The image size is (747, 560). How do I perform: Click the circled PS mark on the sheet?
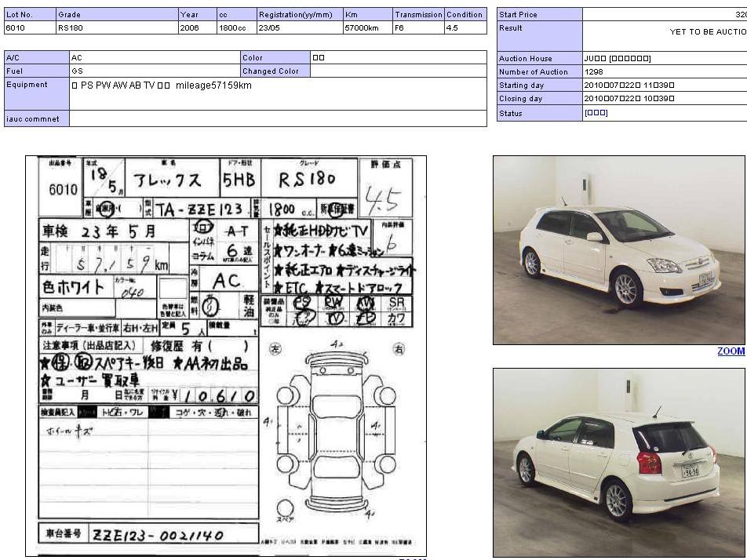(301, 303)
